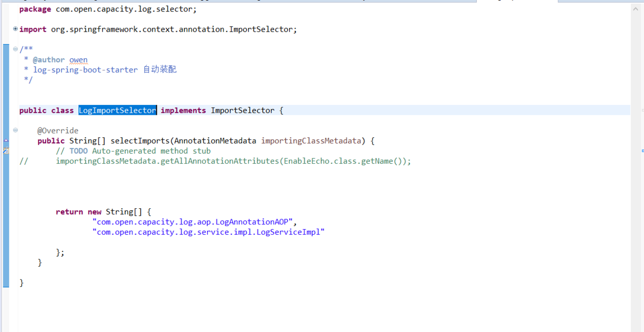644x332 pixels.
Task: Click 'EnableEcho.class.getName()' in commented line
Action: 344,161
